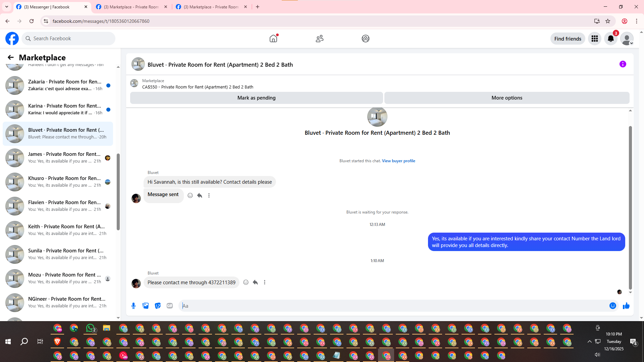Image resolution: width=644 pixels, height=362 pixels.
Task: React to the phone number message
Action: [246, 282]
